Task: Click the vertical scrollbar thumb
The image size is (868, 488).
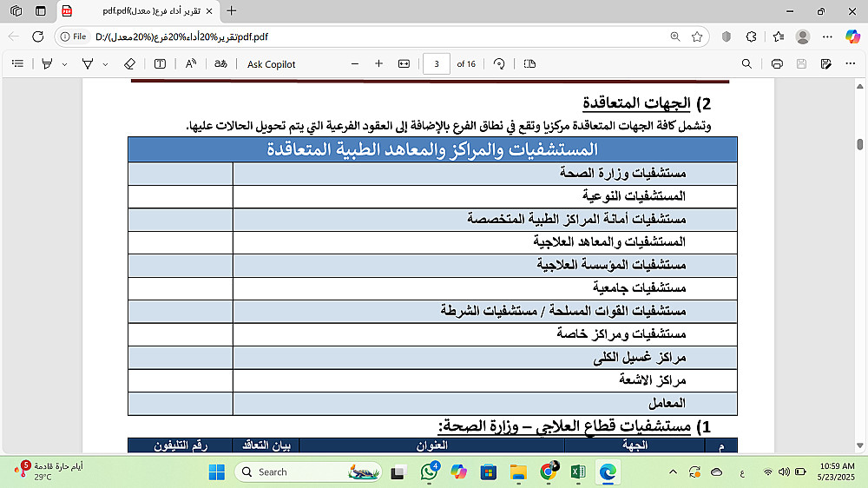Action: tap(859, 144)
